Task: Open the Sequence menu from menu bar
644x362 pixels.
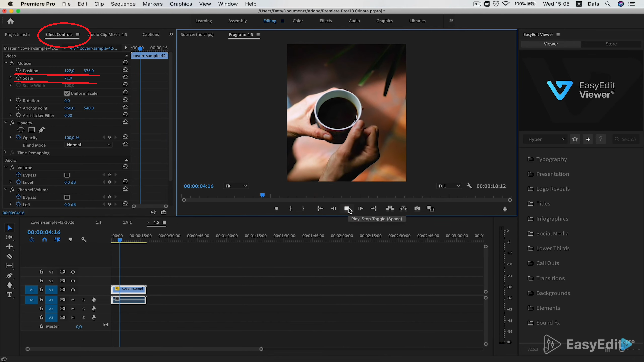Action: coord(123,4)
